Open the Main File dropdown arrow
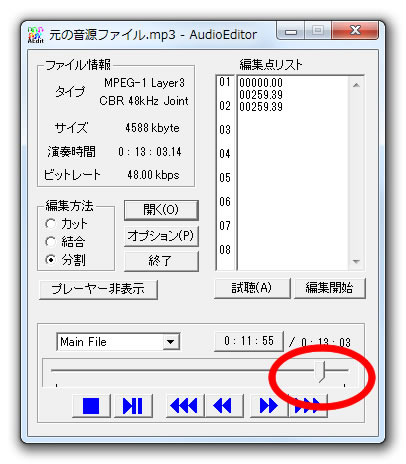The height and width of the screenshot is (464, 406). click(170, 342)
